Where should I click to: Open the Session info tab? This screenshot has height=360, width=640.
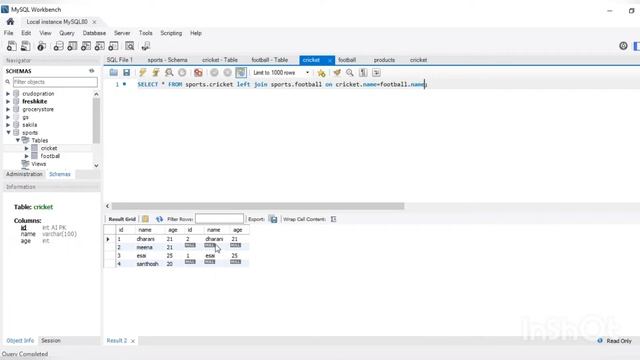51,340
